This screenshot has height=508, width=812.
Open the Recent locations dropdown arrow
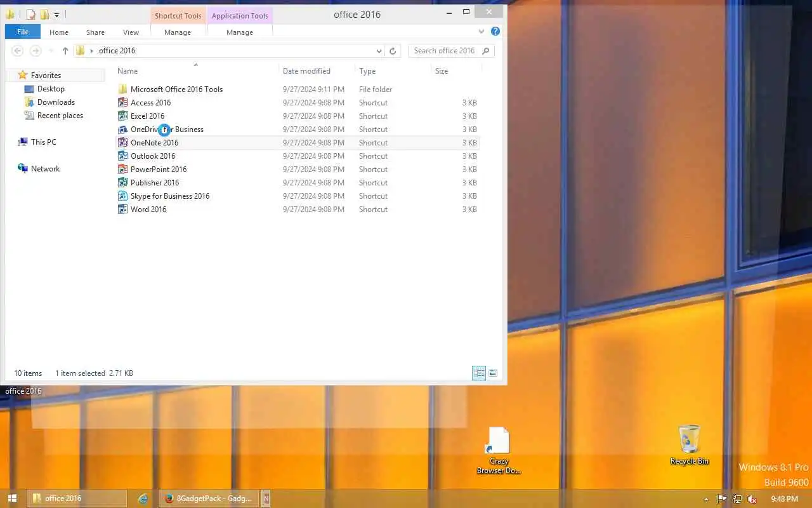pos(51,51)
